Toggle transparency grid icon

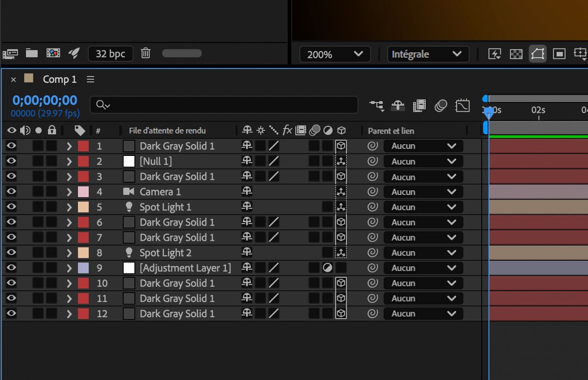pyautogui.click(x=516, y=54)
